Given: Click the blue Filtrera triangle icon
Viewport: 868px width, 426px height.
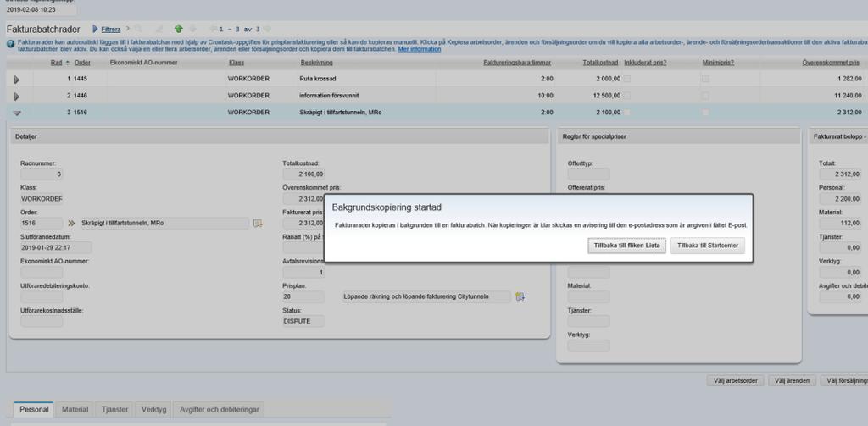Looking at the screenshot, I should (x=96, y=29).
